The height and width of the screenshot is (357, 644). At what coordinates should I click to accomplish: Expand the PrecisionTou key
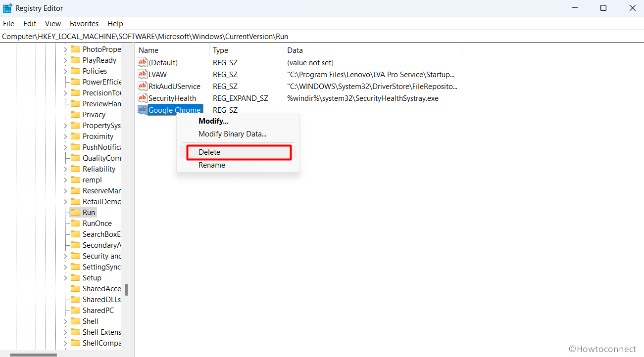tap(65, 93)
